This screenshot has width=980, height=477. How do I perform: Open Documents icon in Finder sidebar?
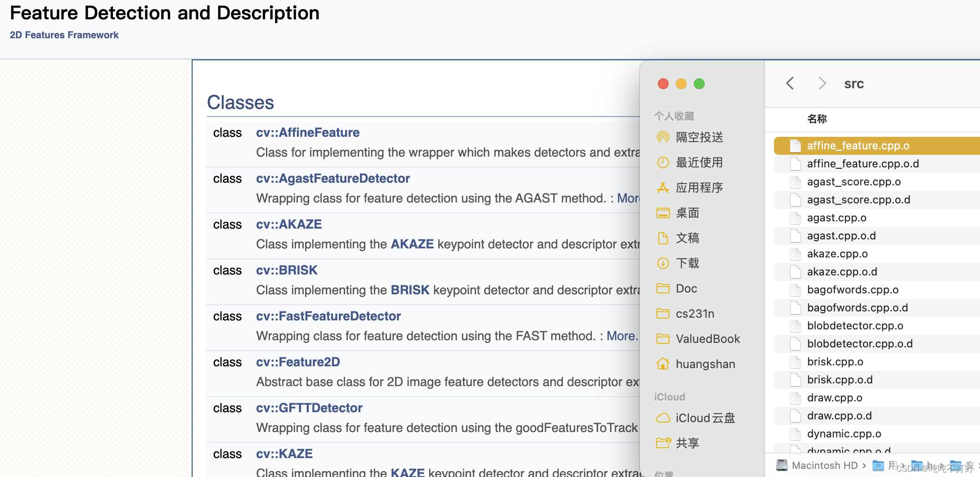pyautogui.click(x=663, y=238)
